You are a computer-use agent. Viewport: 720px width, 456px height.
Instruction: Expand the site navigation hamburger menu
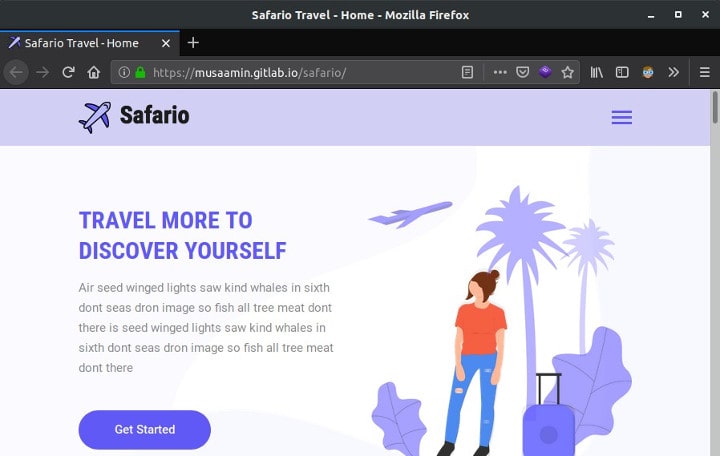click(622, 118)
